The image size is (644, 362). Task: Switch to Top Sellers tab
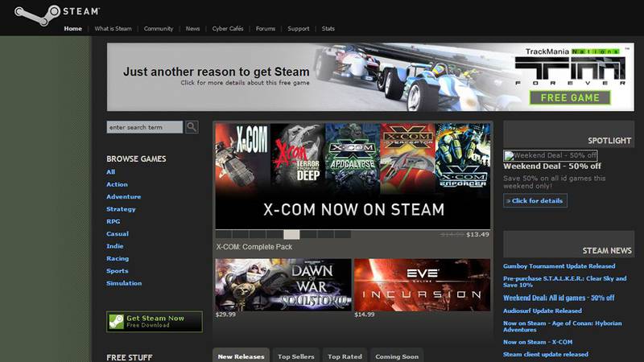(x=295, y=356)
